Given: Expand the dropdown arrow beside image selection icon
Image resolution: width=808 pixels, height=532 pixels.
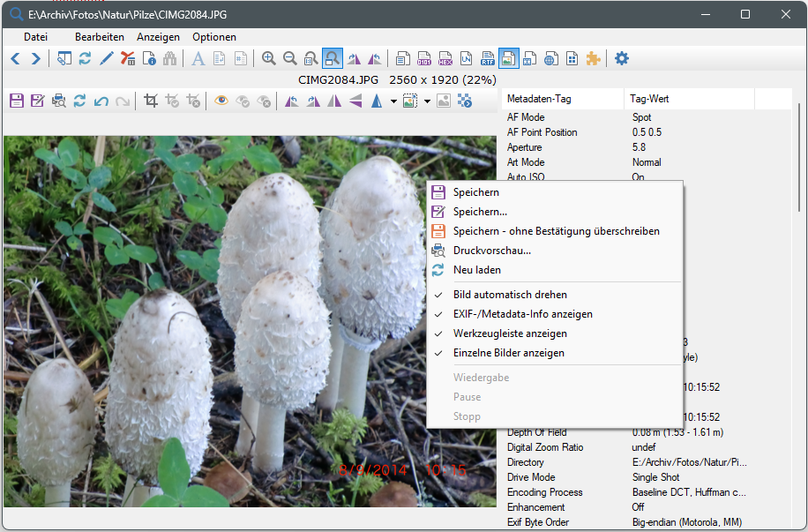Looking at the screenshot, I should [x=427, y=101].
